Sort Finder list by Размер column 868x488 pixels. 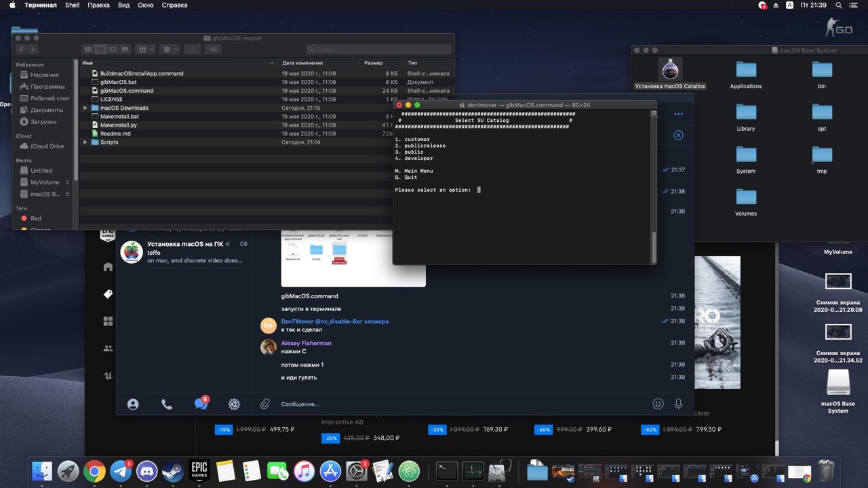[x=381, y=63]
